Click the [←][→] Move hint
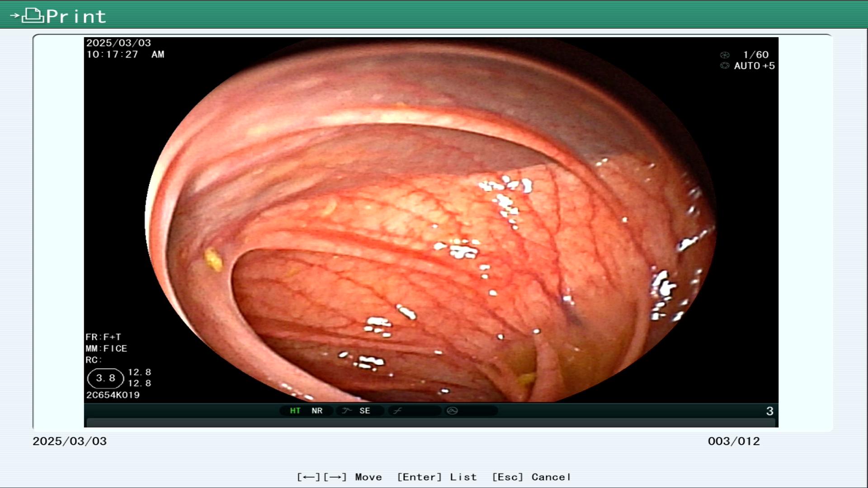The width and height of the screenshot is (868, 488). tap(340, 477)
